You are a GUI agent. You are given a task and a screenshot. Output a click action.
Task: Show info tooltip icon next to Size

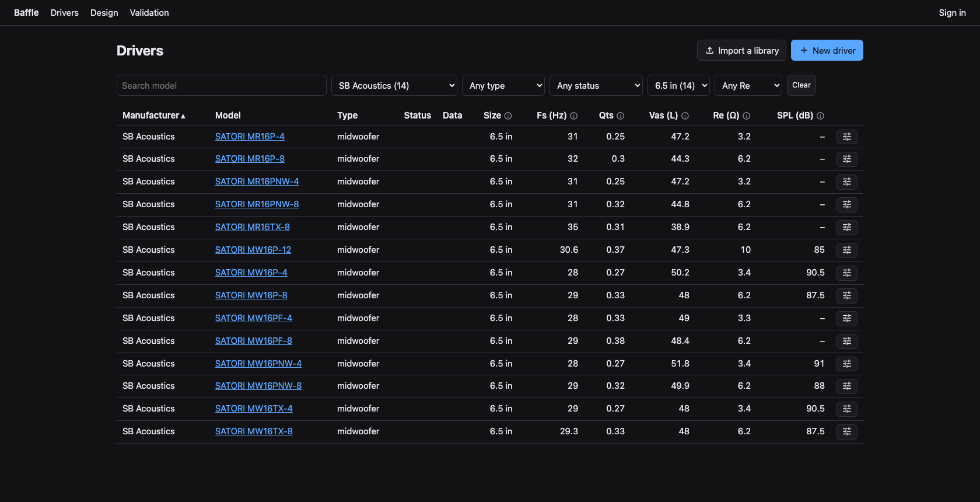click(x=508, y=116)
